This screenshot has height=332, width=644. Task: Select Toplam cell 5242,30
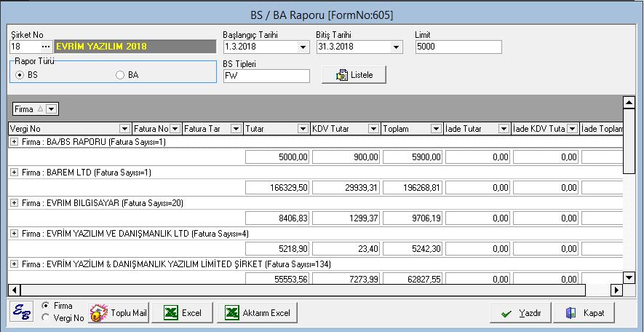point(413,248)
